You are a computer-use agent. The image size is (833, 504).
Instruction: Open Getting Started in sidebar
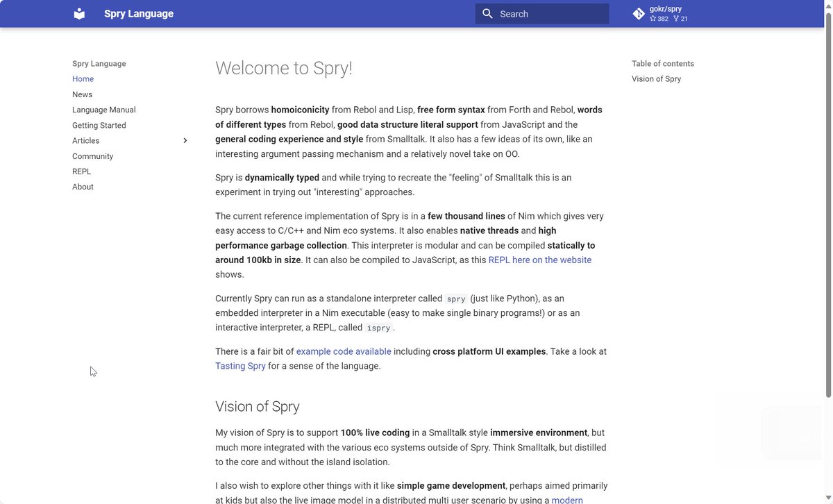click(x=99, y=126)
